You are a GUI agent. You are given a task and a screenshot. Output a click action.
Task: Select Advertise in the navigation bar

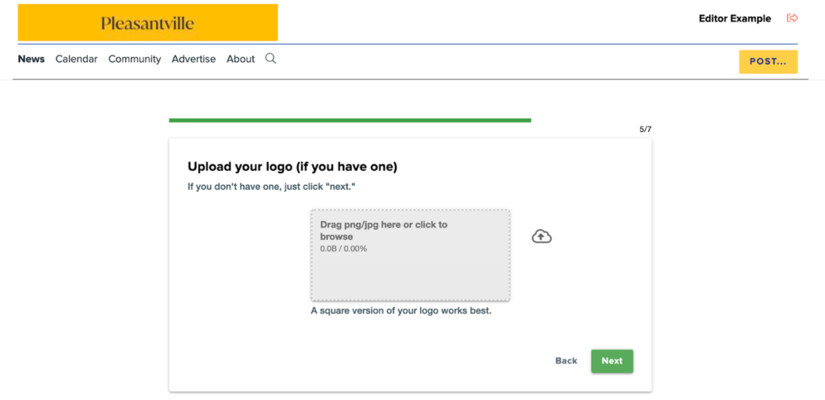193,59
